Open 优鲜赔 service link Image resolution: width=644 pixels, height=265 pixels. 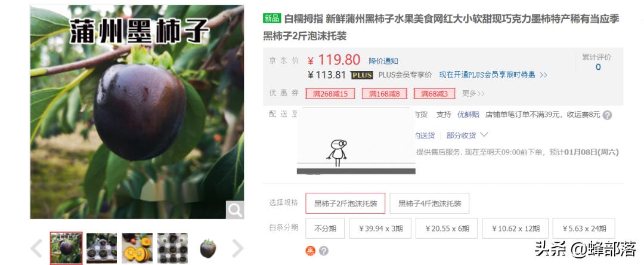tap(468, 115)
